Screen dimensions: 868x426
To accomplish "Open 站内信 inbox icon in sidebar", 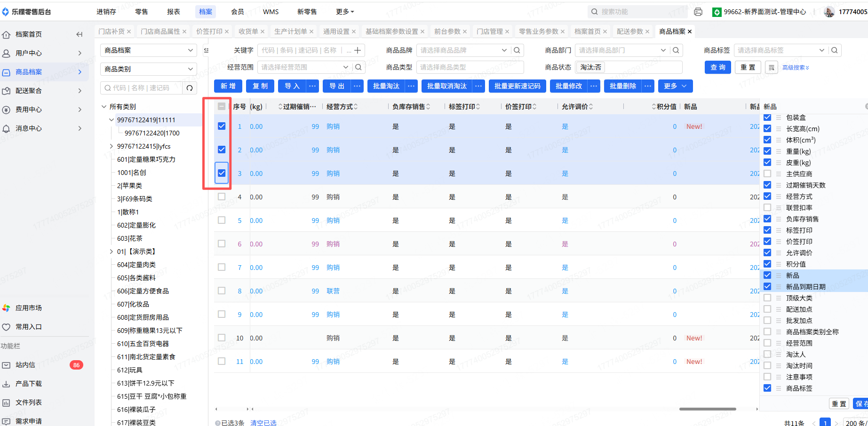I will 7,365.
